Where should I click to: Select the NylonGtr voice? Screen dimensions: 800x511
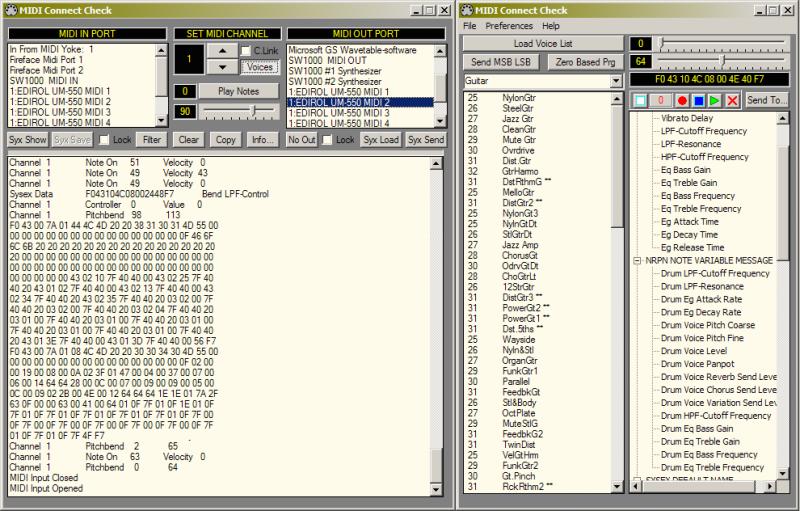point(519,97)
